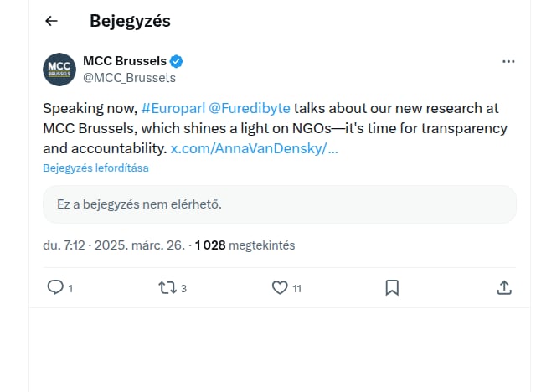The height and width of the screenshot is (392, 536).
Task: Click 'Bejegyzés lefordítása' to translate post
Action: (95, 168)
